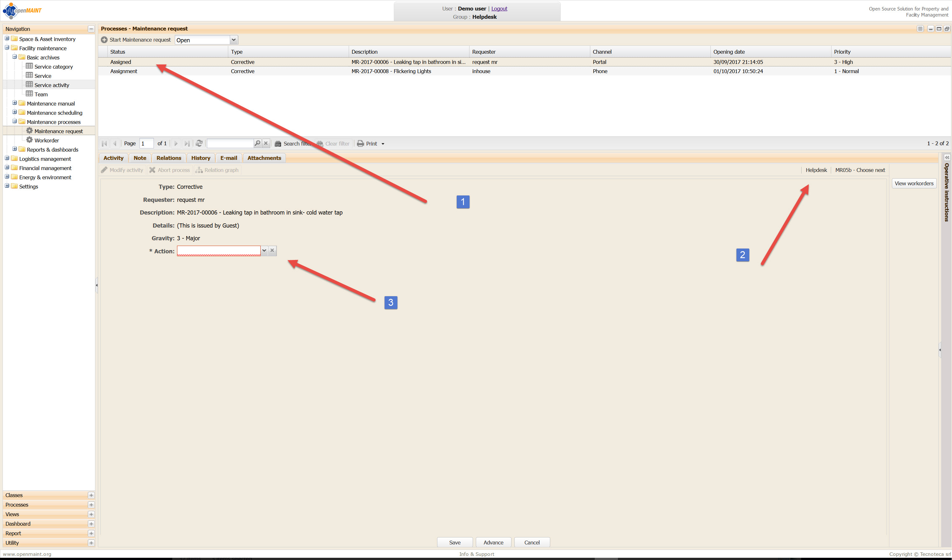Open the Print menu via the printer icon
952x560 pixels.
[x=360, y=143]
